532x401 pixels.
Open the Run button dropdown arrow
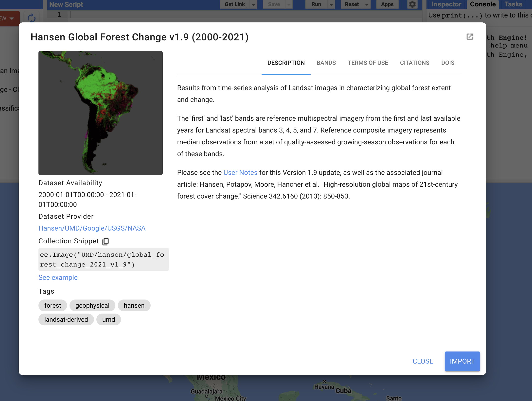click(331, 4)
